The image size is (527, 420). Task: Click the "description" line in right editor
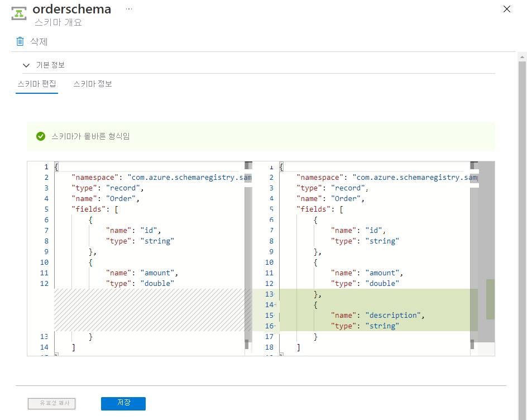[x=378, y=315]
